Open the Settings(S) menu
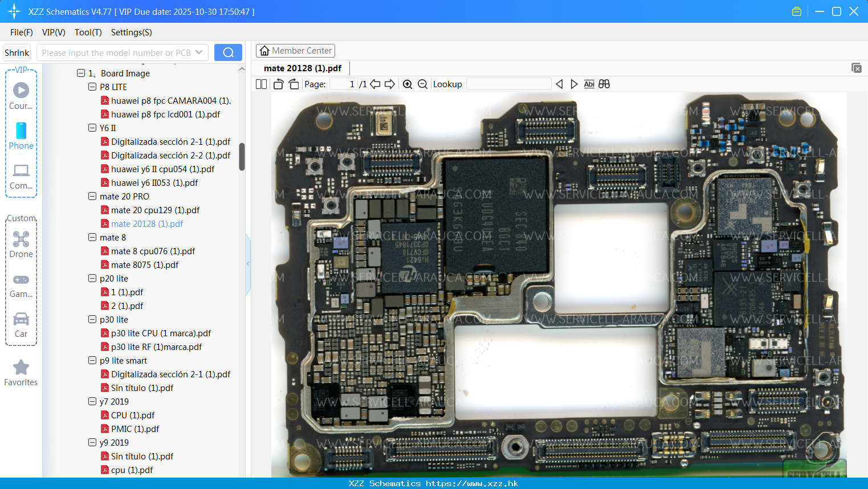868x489 pixels. point(132,32)
